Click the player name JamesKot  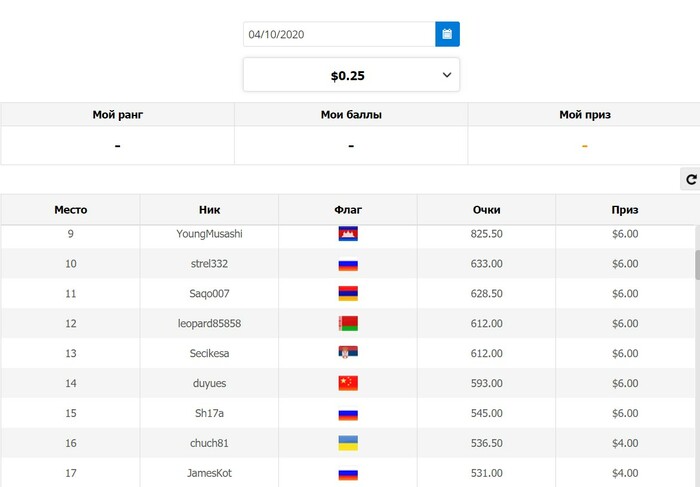click(x=209, y=473)
